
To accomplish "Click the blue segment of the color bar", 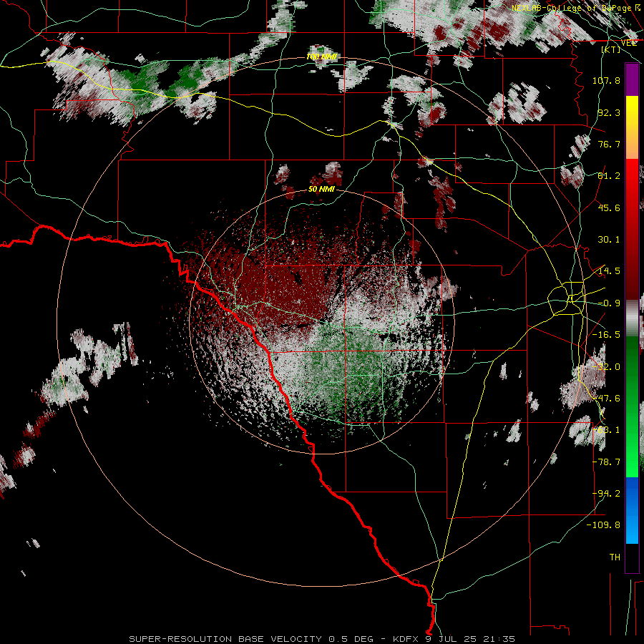I will tap(632, 510).
